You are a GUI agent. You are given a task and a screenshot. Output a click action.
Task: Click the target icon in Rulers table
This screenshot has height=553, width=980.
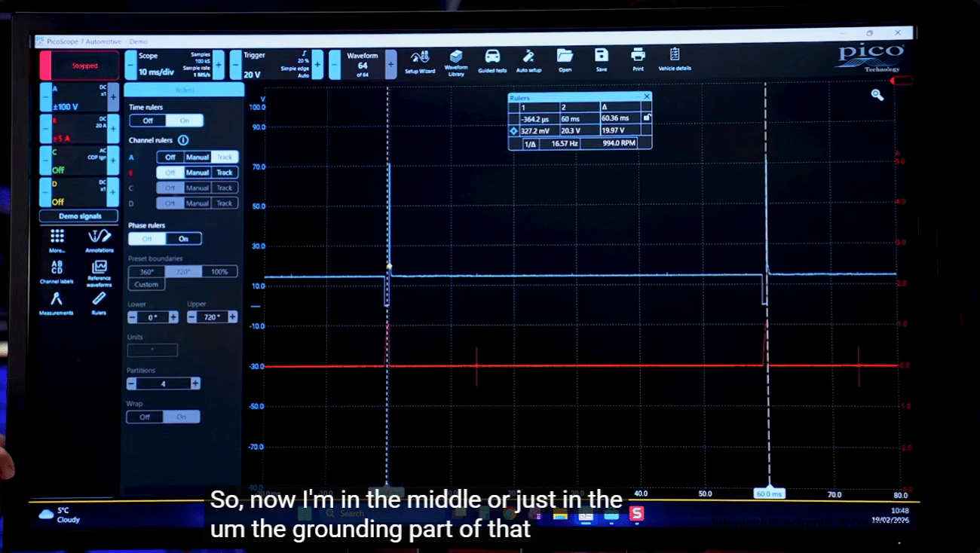514,130
